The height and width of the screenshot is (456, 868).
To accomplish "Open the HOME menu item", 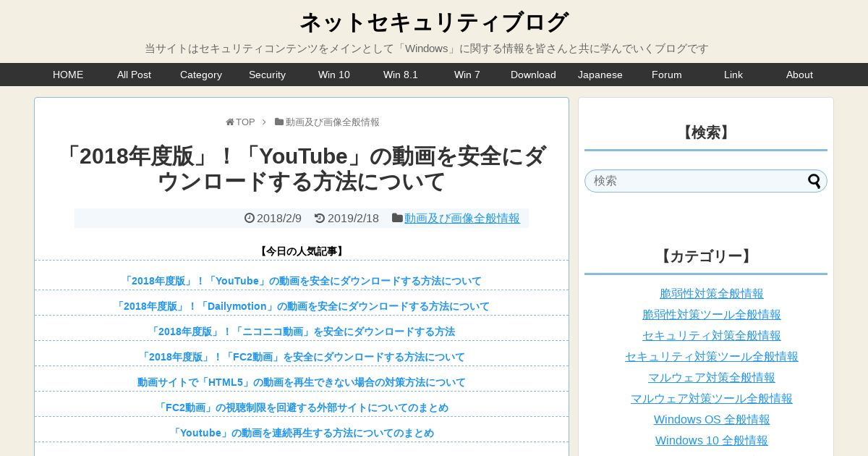I will (68, 75).
